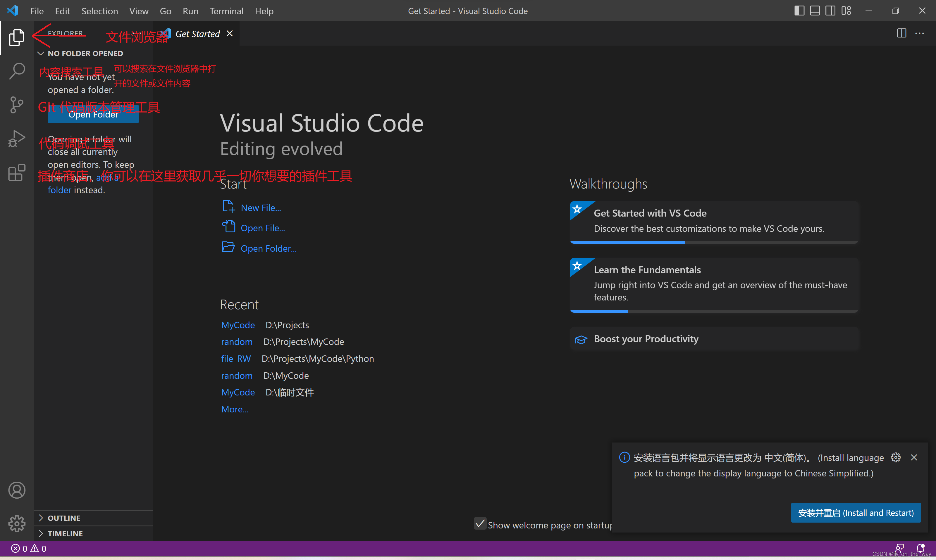Open recent file_RW project entry
Screen dimensions: 936x560
click(235, 359)
